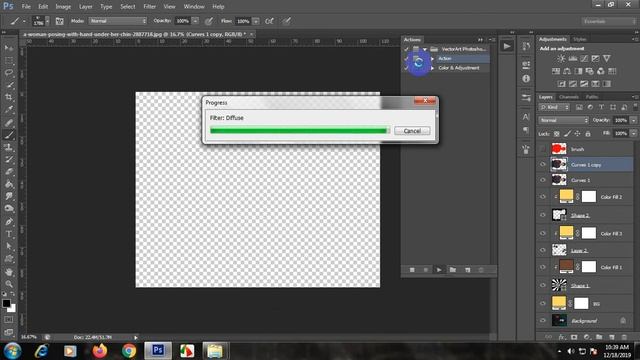Viewport: 640px width, 360px height.
Task: Select the Rectangular Marquee tool
Action: [9, 61]
